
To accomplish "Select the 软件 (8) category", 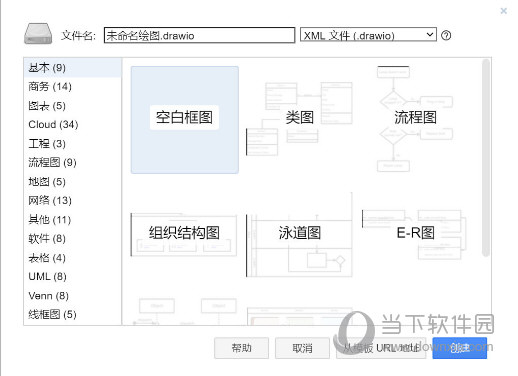I will pyautogui.click(x=73, y=239).
